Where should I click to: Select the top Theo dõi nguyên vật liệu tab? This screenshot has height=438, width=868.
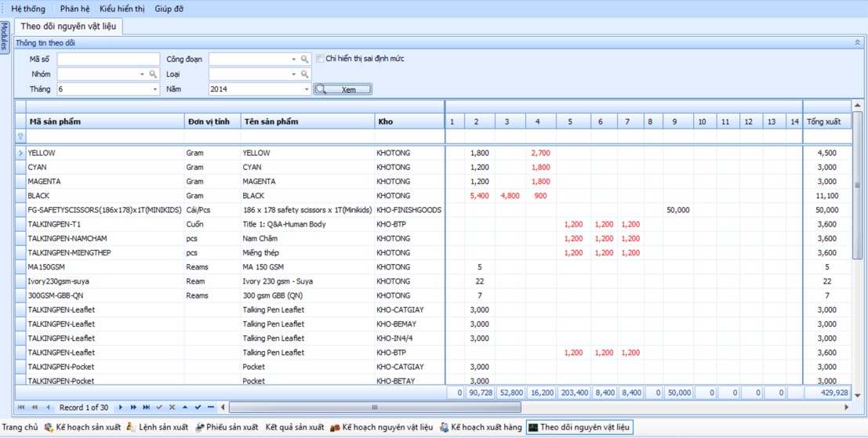(69, 26)
